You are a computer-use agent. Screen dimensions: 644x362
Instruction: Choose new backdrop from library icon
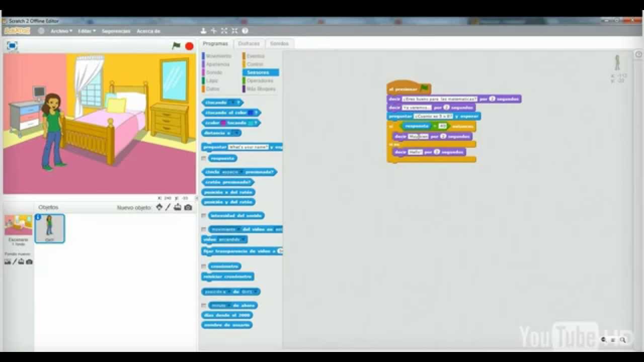[8, 261]
